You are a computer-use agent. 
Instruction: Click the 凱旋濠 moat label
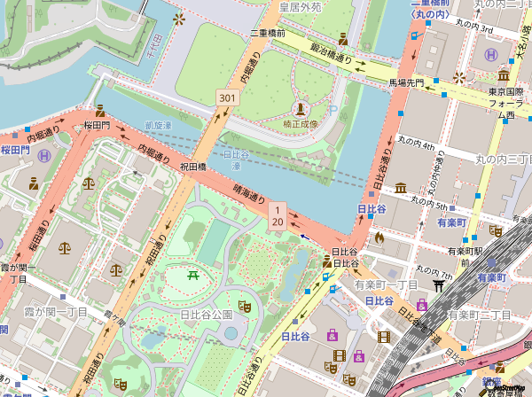tap(158, 126)
